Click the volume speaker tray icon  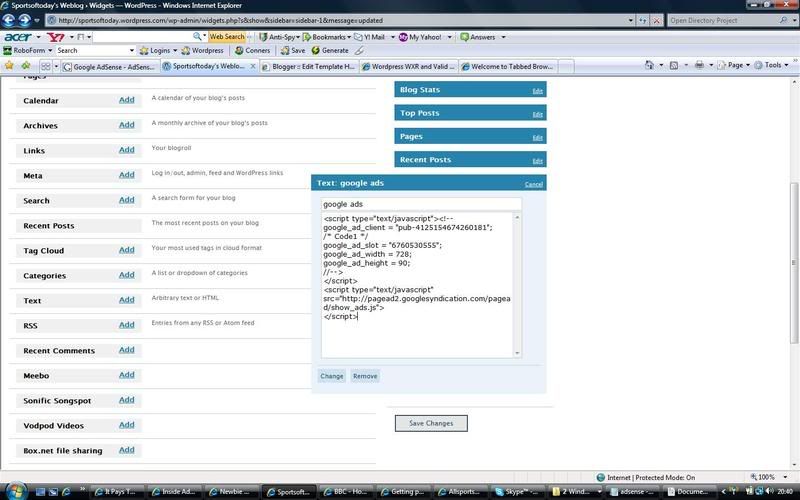769,491
